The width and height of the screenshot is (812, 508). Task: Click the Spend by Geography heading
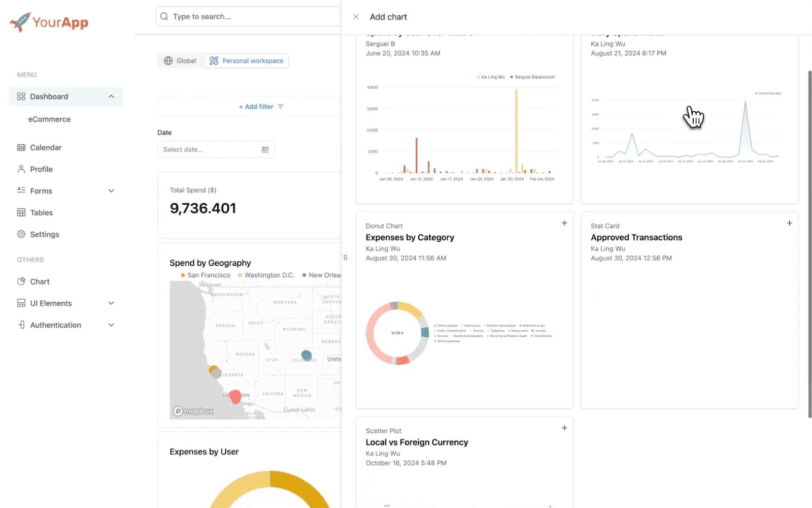pos(210,263)
